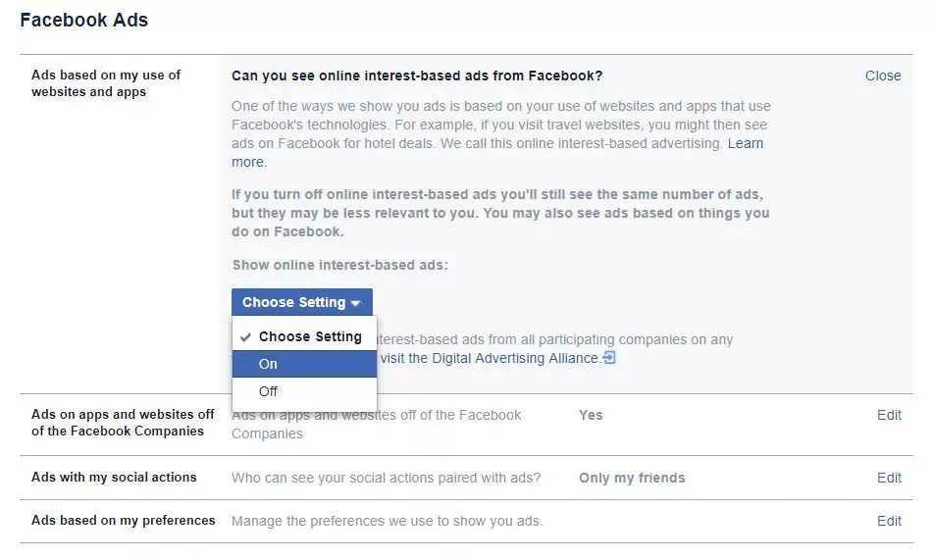Select On in the dropdown list
This screenshot has width=934, height=560.
[304, 364]
